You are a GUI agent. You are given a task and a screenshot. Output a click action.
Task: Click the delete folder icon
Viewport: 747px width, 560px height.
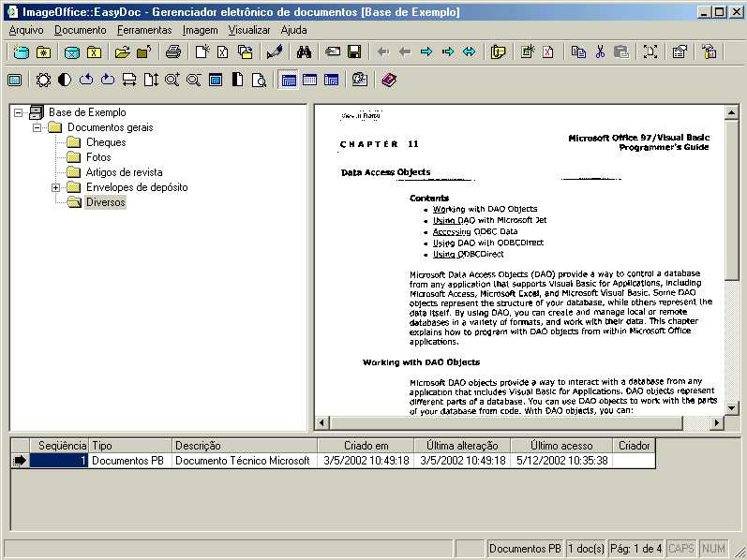click(x=94, y=52)
